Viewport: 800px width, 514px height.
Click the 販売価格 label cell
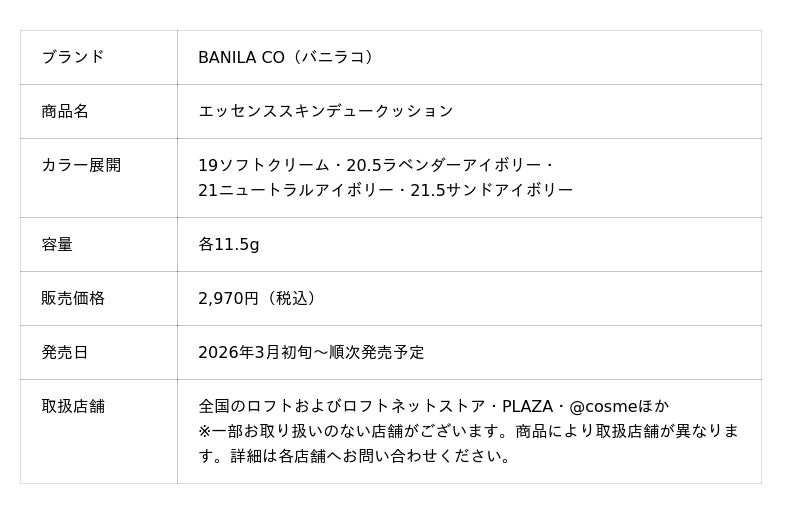tap(73, 298)
